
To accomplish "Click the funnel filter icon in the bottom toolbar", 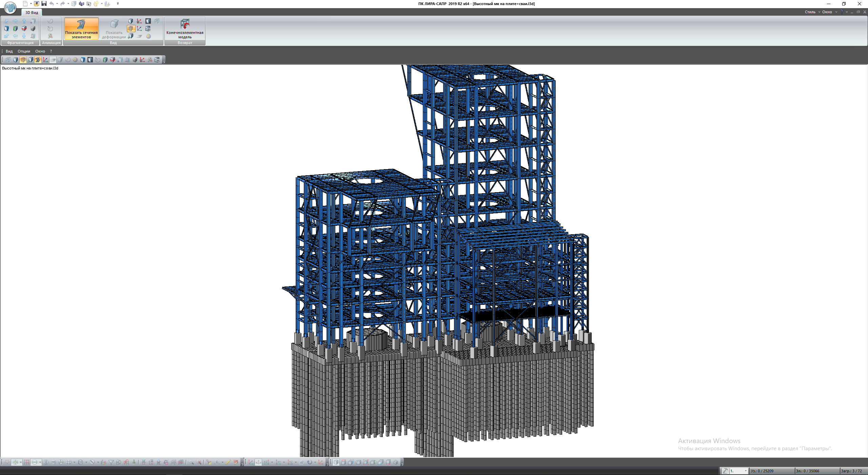I will click(x=111, y=462).
